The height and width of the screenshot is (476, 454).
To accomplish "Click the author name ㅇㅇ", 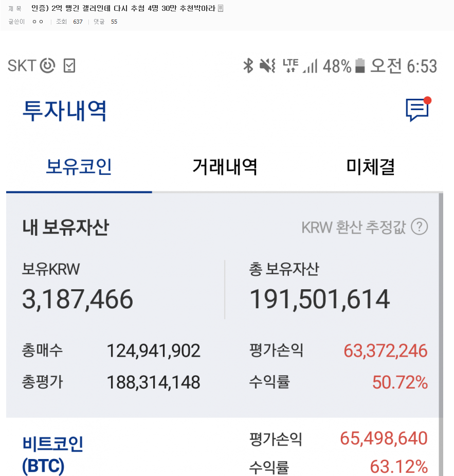I will 38,22.
